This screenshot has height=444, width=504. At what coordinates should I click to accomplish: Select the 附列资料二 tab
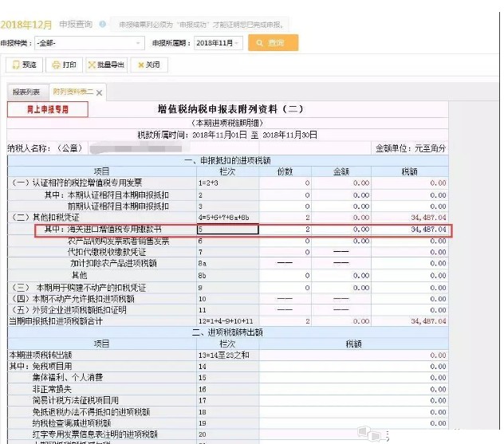tap(72, 92)
